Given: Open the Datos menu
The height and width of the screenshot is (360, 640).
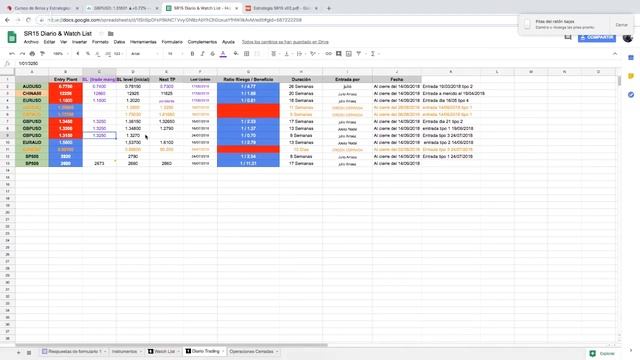Looking at the screenshot, I should point(119,42).
